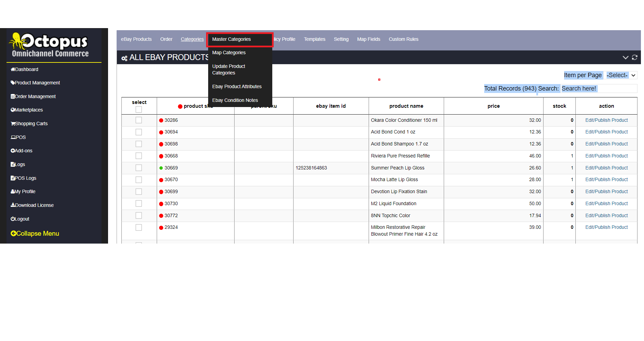This screenshot has height=341, width=644.
Task: Open the Categories dropdown menu
Action: (192, 39)
